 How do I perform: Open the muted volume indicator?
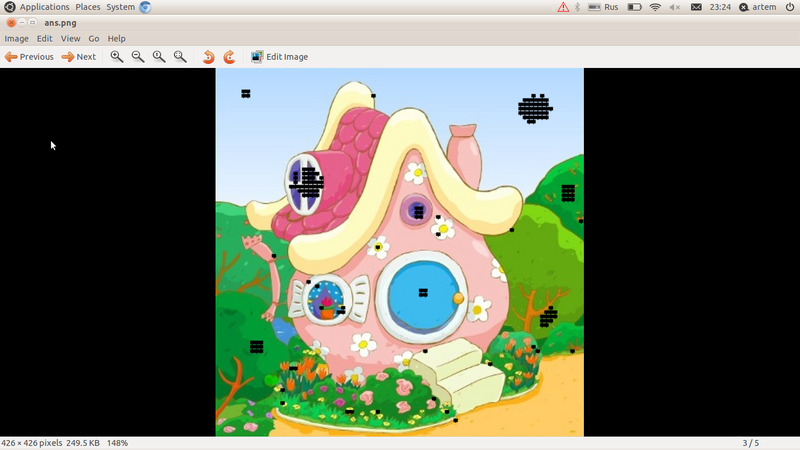[x=674, y=7]
